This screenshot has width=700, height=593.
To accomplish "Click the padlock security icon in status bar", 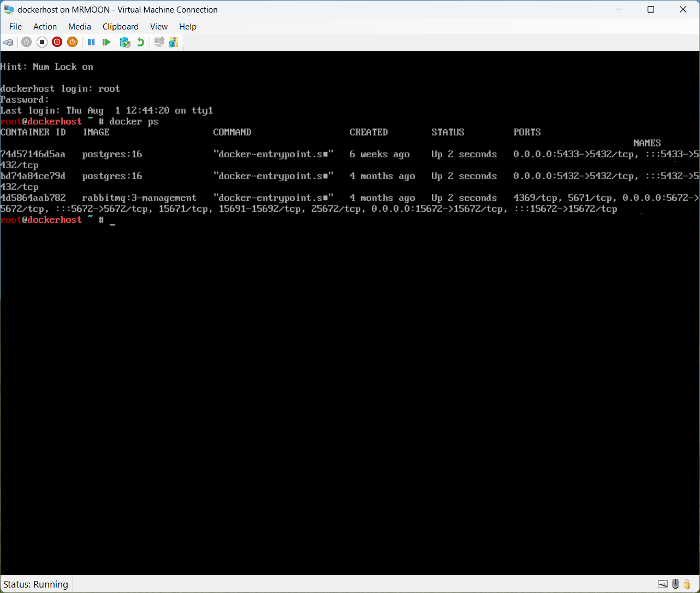I will click(x=687, y=584).
